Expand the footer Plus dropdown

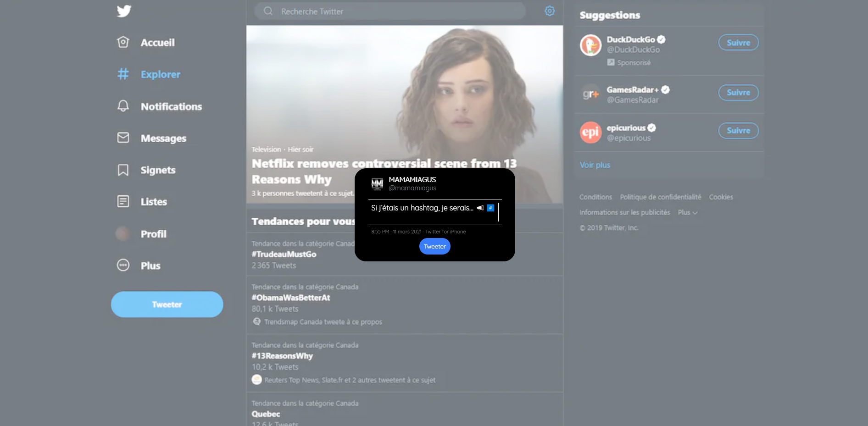(x=687, y=212)
